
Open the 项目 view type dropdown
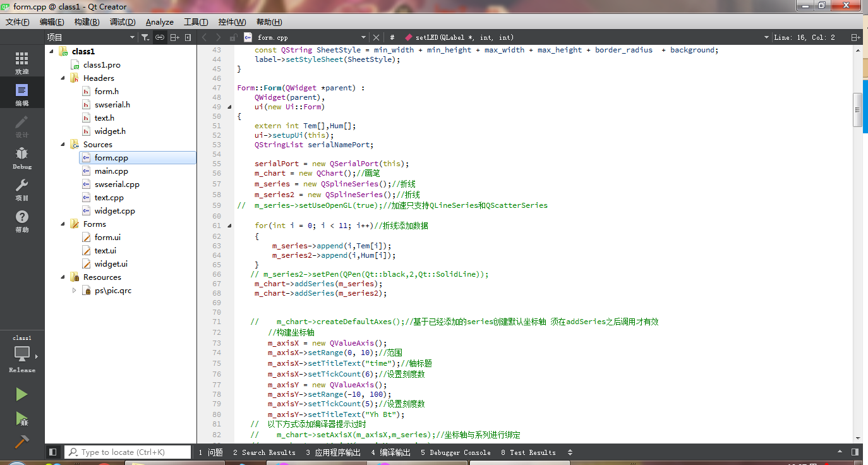click(x=91, y=37)
